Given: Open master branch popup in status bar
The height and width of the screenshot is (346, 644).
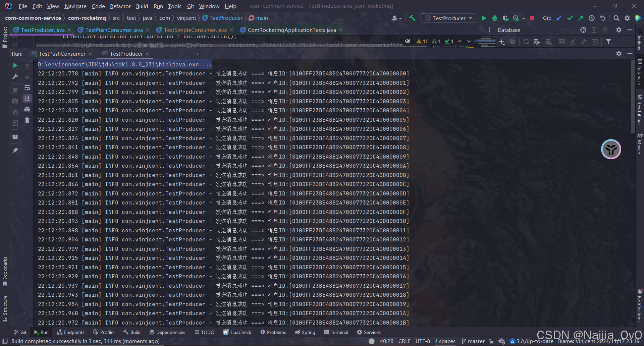Looking at the screenshot, I should click(x=473, y=341).
